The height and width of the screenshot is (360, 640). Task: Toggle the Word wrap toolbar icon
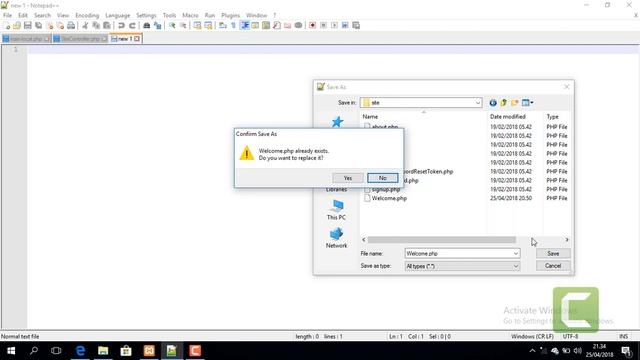(x=222, y=25)
